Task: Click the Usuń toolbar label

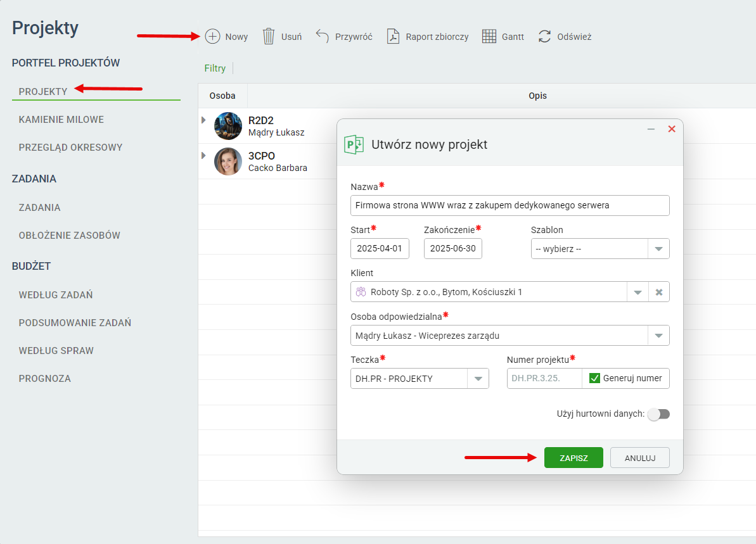Action: 292,37
